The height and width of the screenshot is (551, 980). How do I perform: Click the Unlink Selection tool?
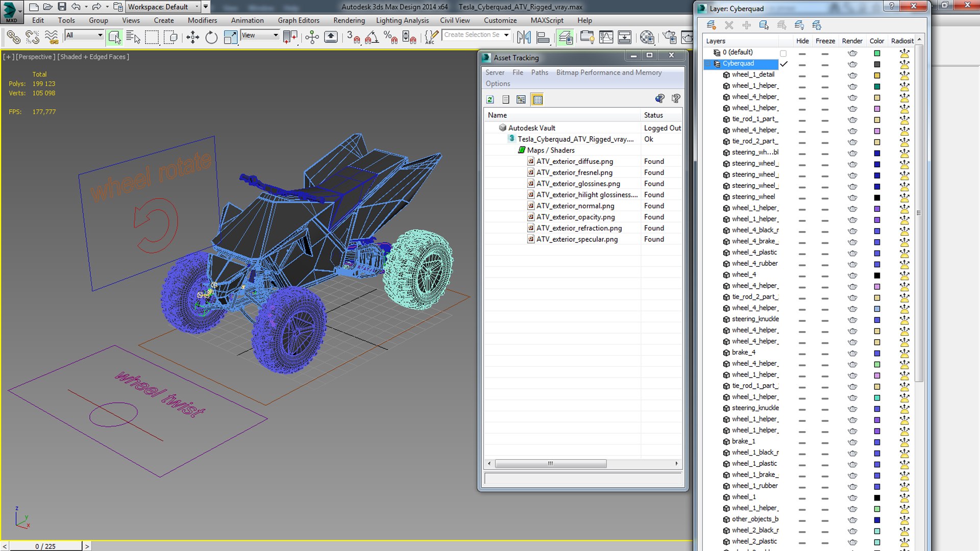32,37
